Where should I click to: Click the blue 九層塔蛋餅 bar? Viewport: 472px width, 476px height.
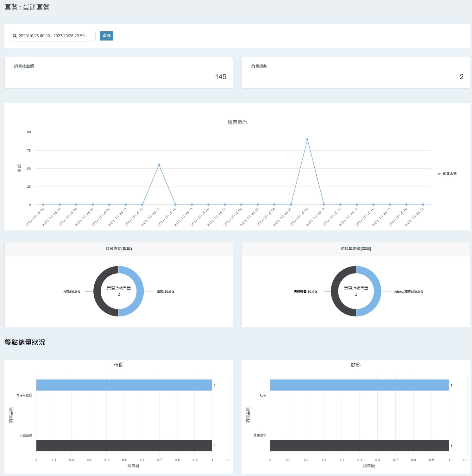coord(124,385)
